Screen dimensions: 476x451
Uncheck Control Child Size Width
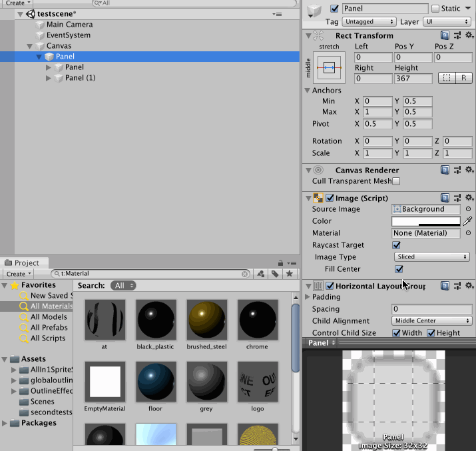pyautogui.click(x=396, y=333)
